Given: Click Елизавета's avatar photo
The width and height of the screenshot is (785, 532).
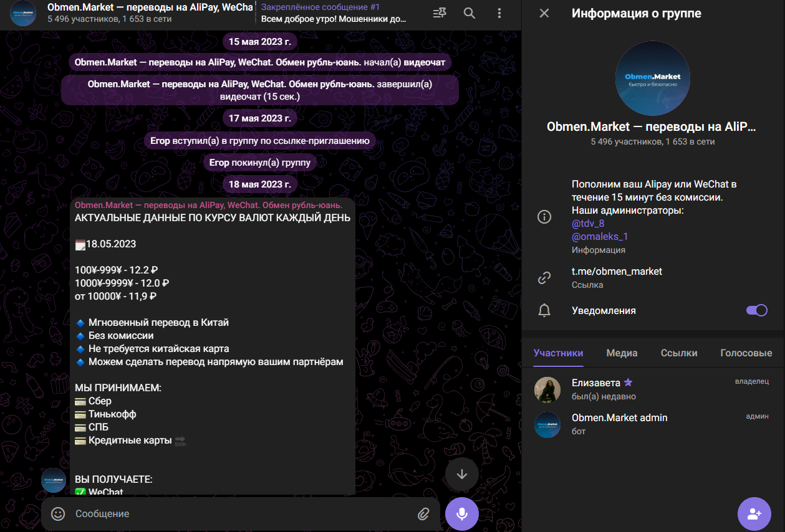Looking at the screenshot, I should coord(547,389).
